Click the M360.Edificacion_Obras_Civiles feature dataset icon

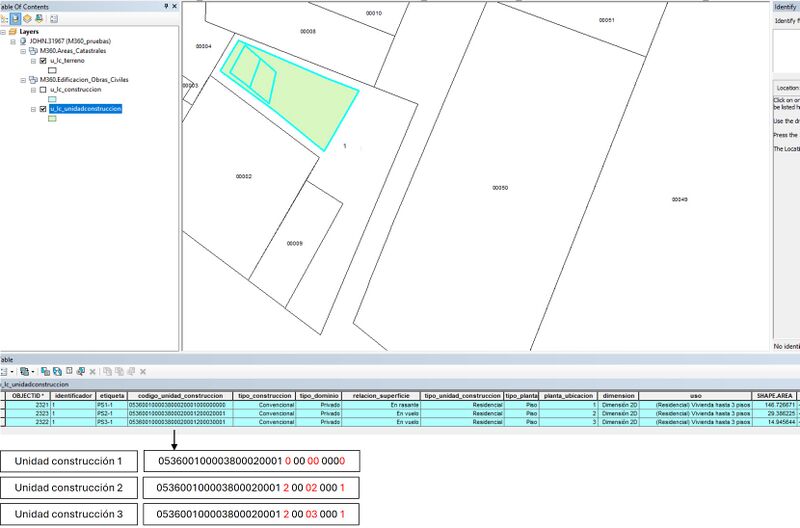pos(33,80)
